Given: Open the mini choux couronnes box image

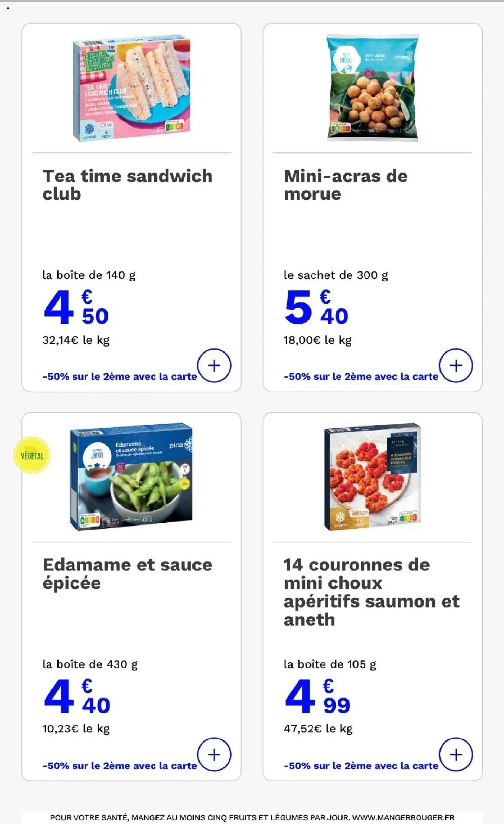Looking at the screenshot, I should [373, 477].
